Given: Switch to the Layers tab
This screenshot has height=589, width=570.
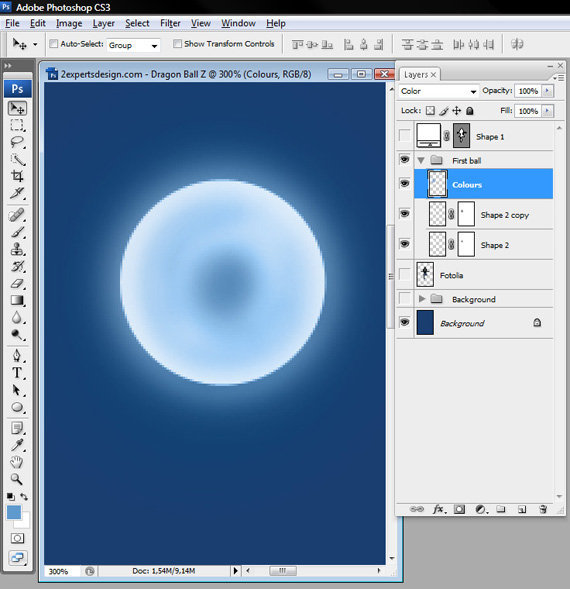Looking at the screenshot, I should (420, 74).
